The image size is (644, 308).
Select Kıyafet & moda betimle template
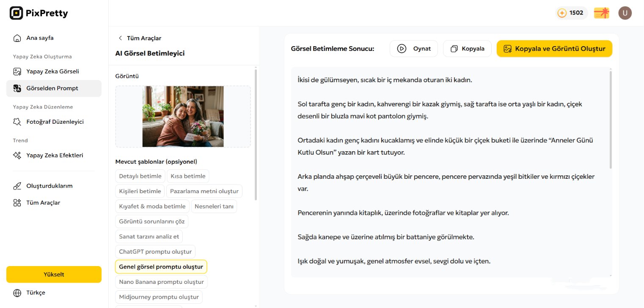point(152,206)
